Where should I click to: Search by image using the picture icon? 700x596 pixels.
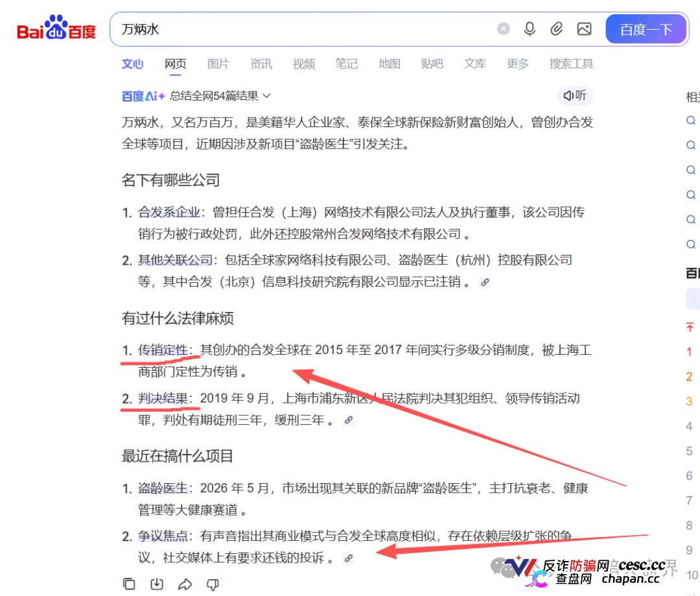(584, 29)
